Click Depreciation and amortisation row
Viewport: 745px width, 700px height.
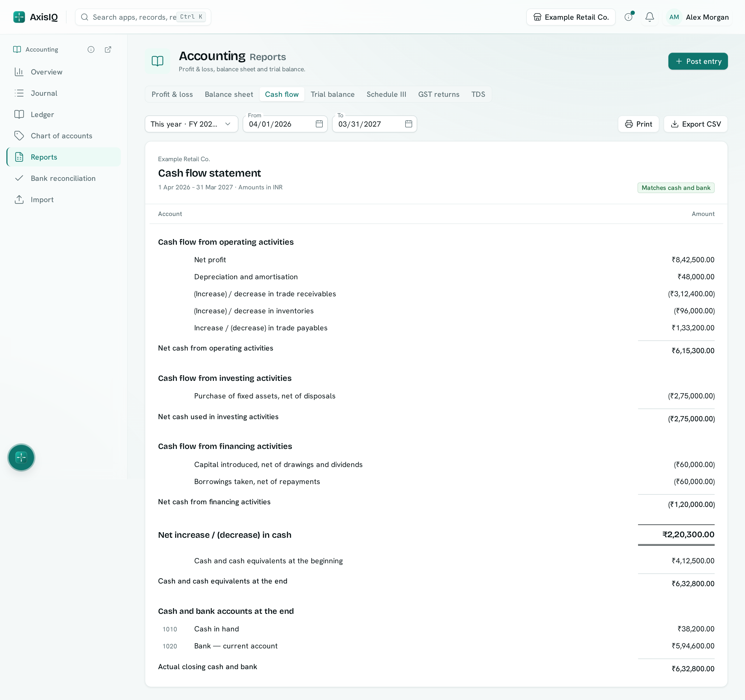436,277
